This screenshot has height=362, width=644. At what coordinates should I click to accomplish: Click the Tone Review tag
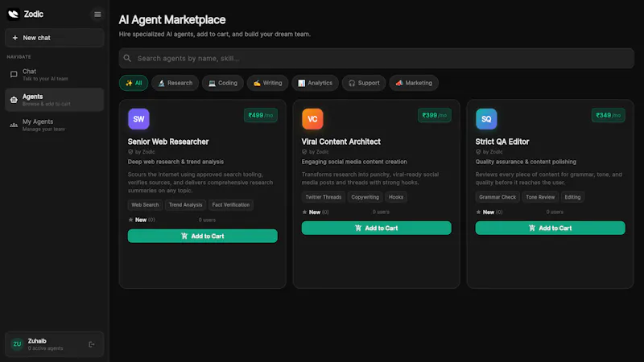(x=540, y=197)
